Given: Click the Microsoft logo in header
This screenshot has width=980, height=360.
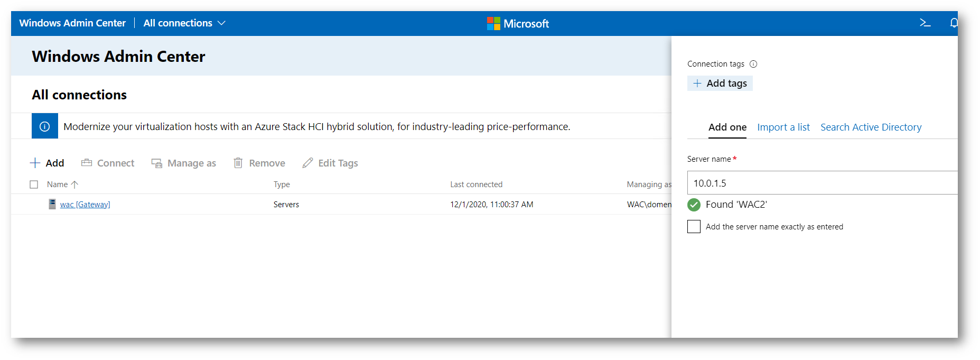Looking at the screenshot, I should pyautogui.click(x=518, y=23).
